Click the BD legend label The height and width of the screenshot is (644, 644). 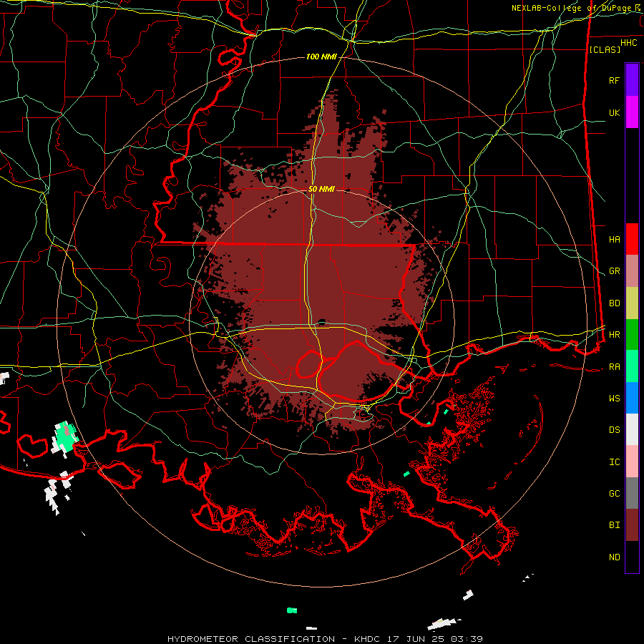coord(614,303)
